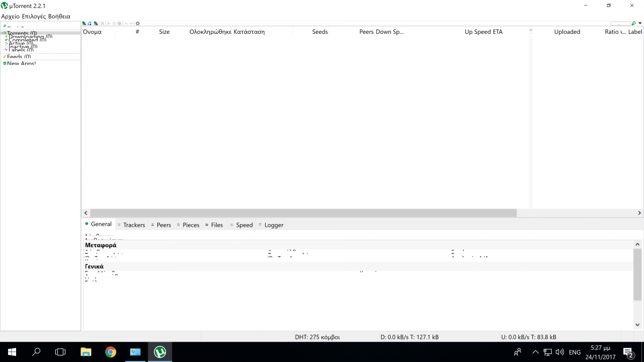Click the volume speaker tray icon
The width and height of the screenshot is (644, 362).
coord(560,352)
